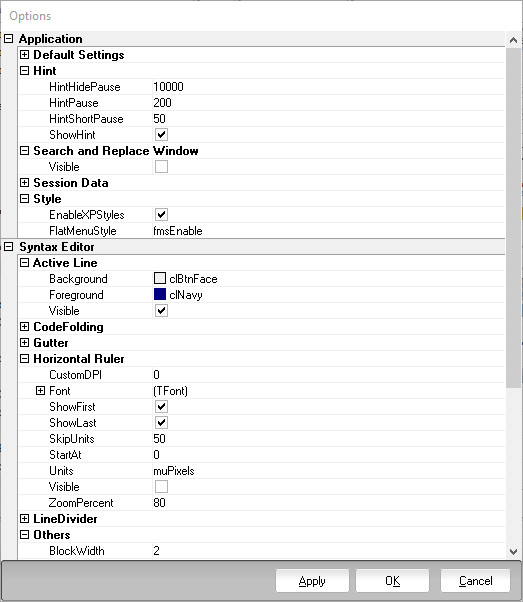Enable Search and Replace Window Visible checkbox
The width and height of the screenshot is (523, 602).
pyautogui.click(x=161, y=167)
